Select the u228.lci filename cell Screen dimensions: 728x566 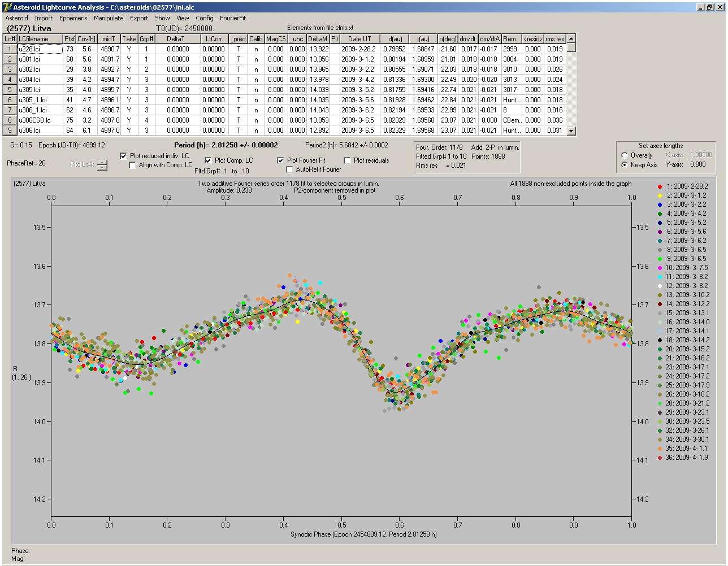coord(40,49)
